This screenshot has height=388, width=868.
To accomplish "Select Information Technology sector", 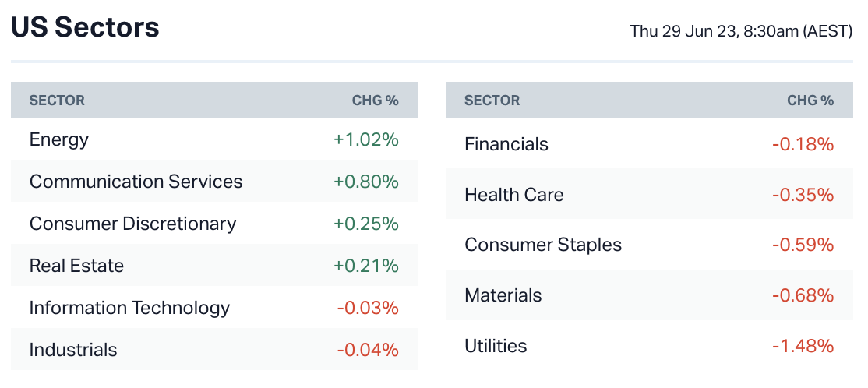I will click(129, 309).
